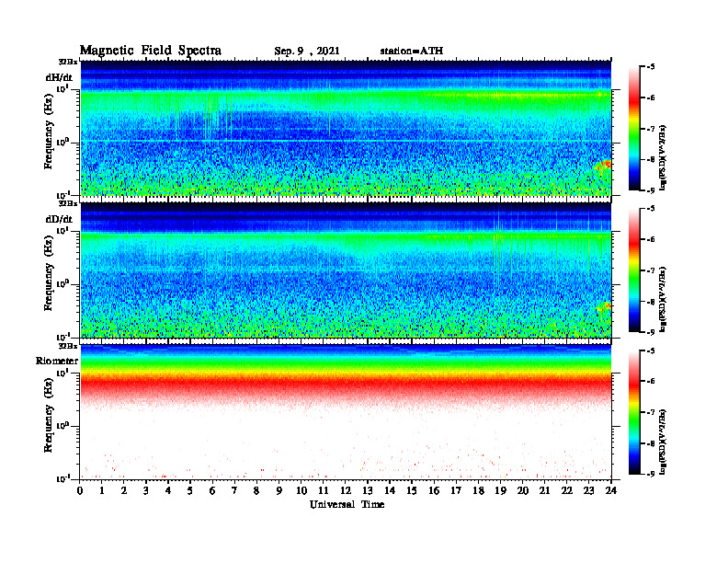Click hour tick label "12" on time axis
Viewport: 728px width, 563px height.
(346, 490)
